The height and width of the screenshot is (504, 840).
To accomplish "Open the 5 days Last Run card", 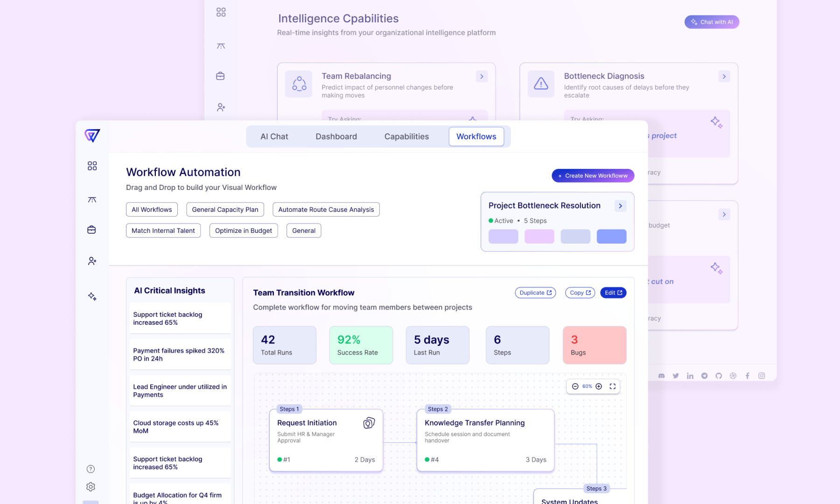I will click(x=437, y=345).
